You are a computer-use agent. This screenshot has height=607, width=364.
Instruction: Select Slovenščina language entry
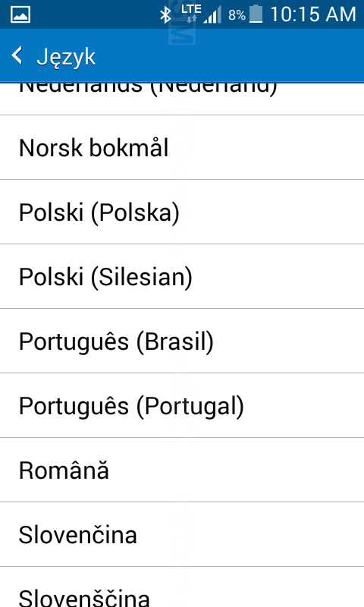[182, 587]
